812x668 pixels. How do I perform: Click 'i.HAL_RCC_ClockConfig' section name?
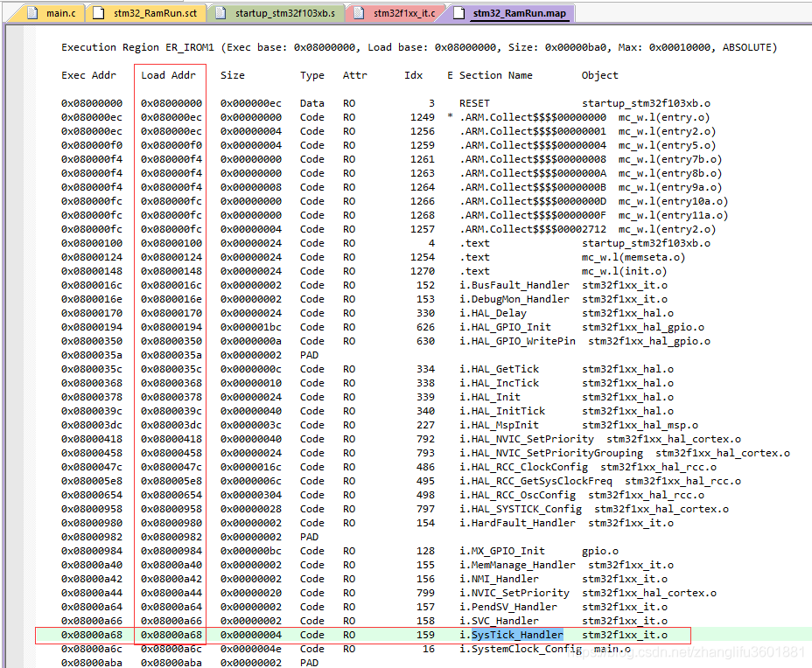(523, 466)
